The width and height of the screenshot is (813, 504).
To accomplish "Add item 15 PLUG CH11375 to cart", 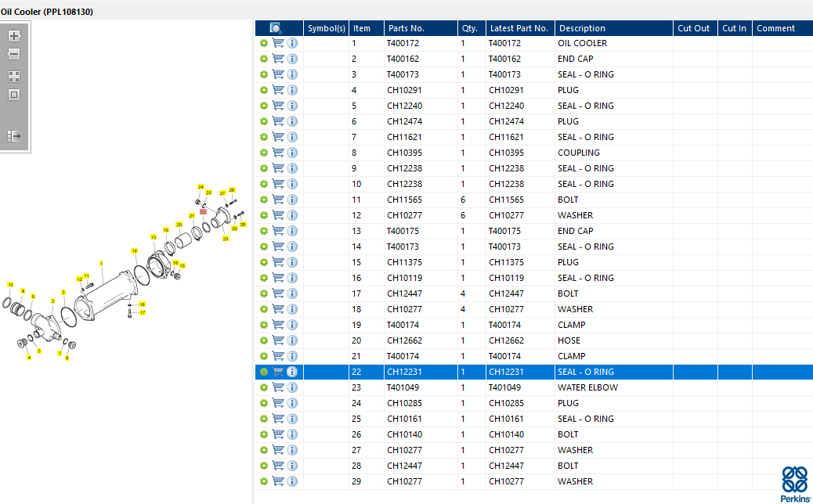I will pyautogui.click(x=278, y=262).
